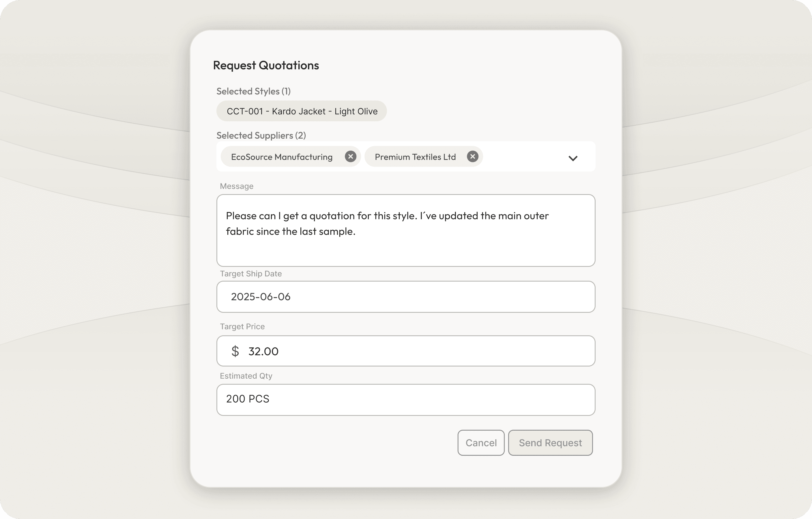The height and width of the screenshot is (519, 812).
Task: Click the Target Ship Date label
Action: [250, 274]
